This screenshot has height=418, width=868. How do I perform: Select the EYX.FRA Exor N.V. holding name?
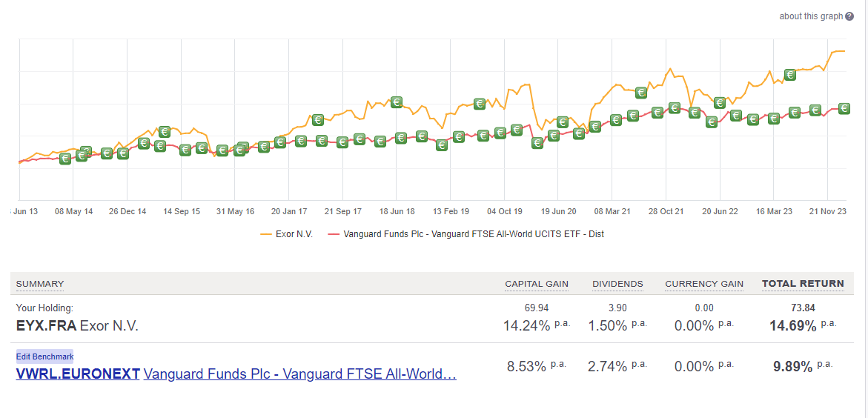[77, 325]
